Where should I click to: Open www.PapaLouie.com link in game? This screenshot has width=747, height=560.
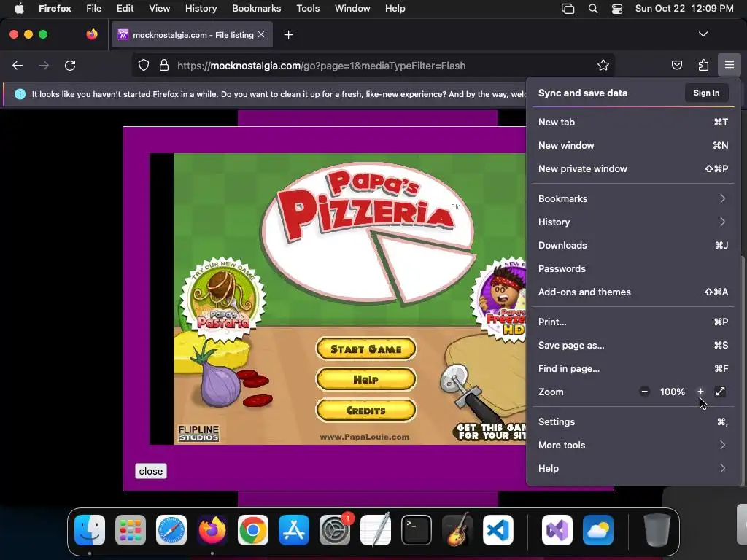365,437
